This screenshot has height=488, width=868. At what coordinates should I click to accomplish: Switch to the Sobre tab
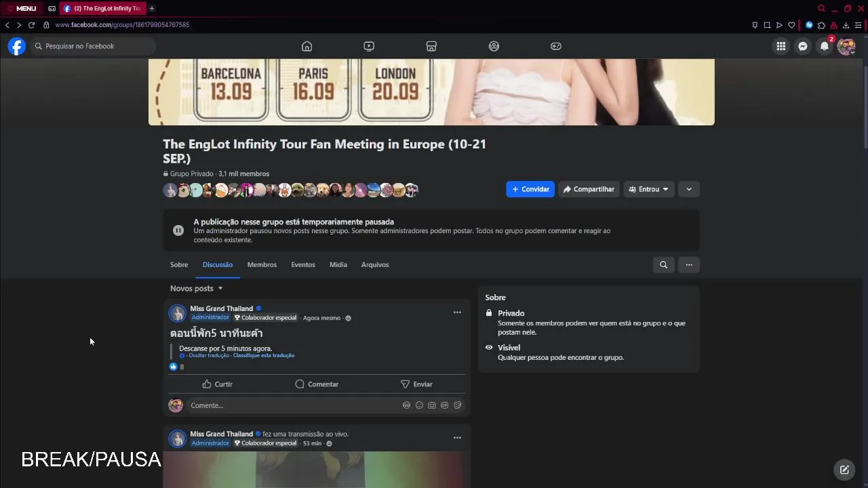[179, 265]
